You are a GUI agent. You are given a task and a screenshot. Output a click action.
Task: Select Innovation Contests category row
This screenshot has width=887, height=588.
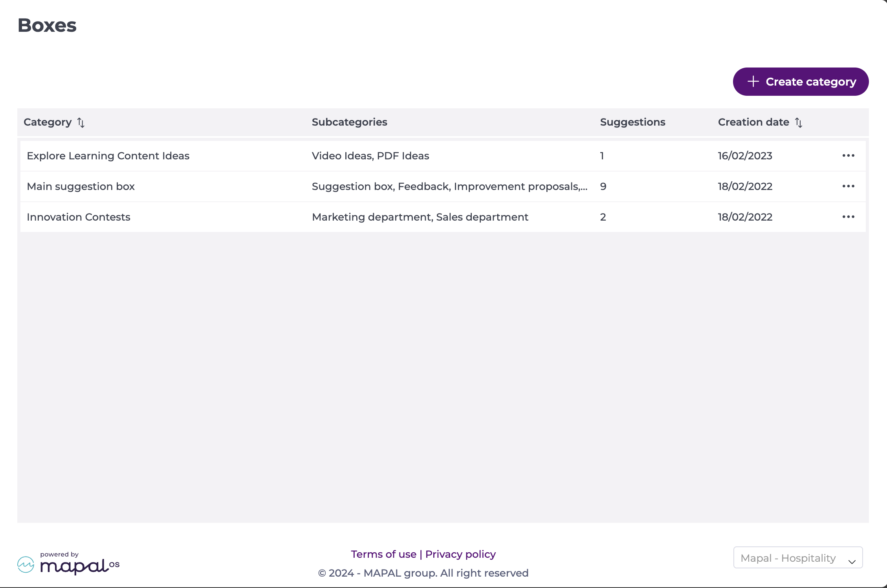(78, 217)
